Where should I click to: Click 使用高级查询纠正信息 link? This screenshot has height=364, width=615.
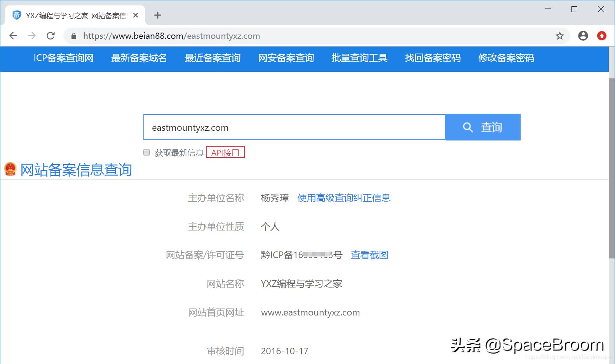344,198
